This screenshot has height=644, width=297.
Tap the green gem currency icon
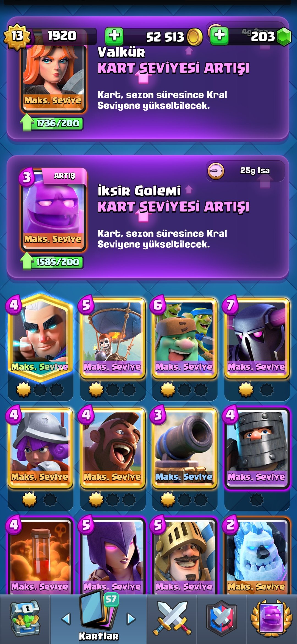tap(284, 37)
